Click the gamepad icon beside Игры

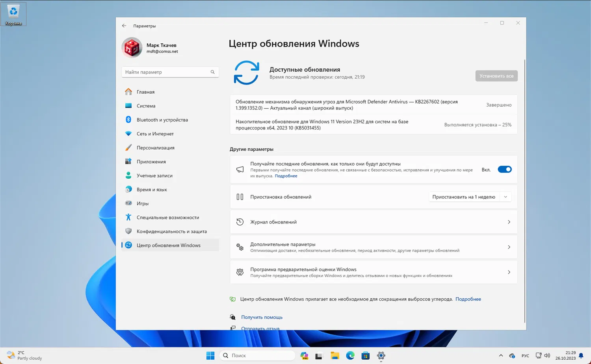coord(128,203)
